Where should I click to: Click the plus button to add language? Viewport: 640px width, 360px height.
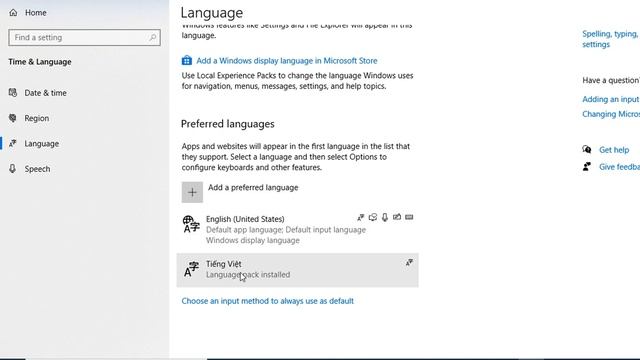click(192, 192)
